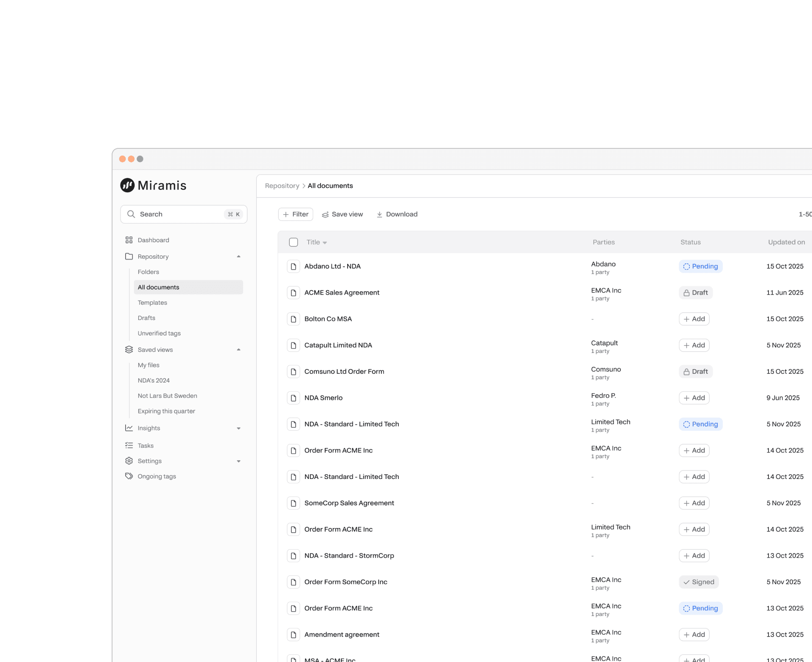
Task: Open Templates in the sidebar
Action: coord(152,303)
